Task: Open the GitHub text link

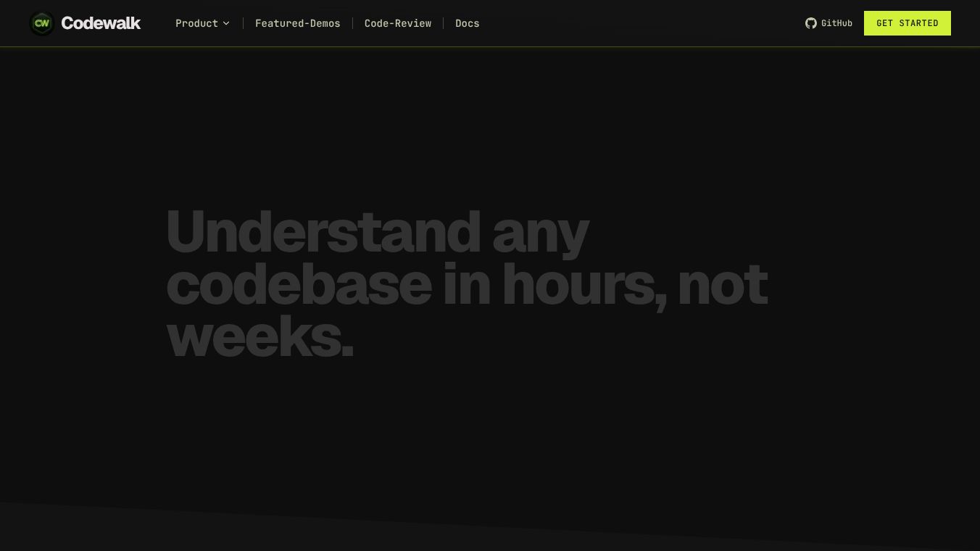Action: 836,23
